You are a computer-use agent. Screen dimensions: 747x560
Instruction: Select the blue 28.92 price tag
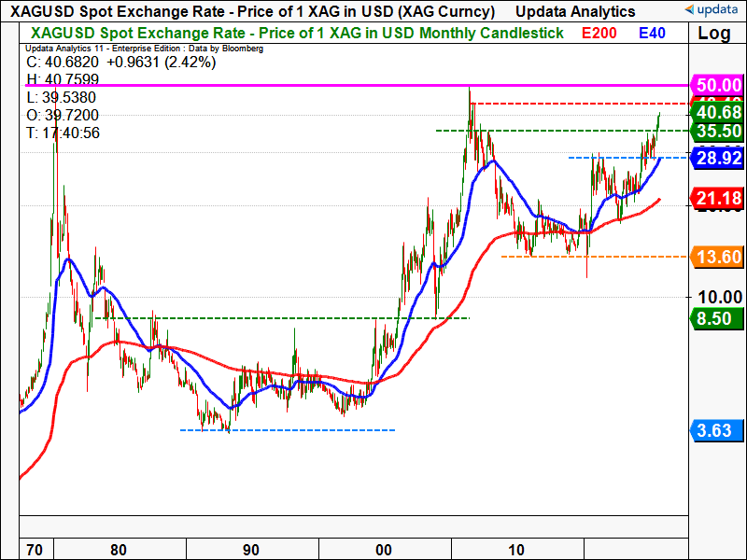coord(716,158)
